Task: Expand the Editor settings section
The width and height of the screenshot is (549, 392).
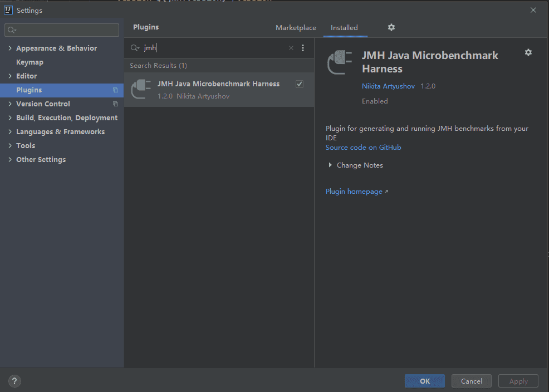Action: point(10,76)
